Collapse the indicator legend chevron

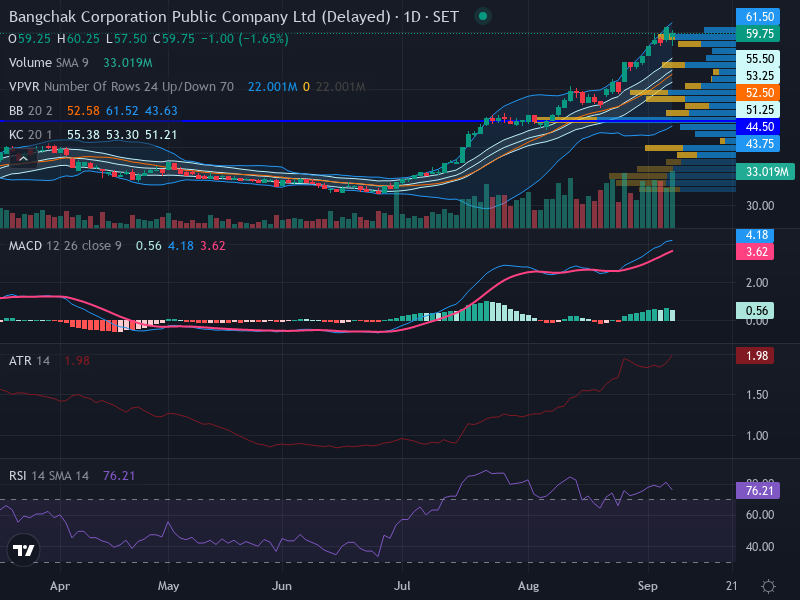click(x=23, y=159)
